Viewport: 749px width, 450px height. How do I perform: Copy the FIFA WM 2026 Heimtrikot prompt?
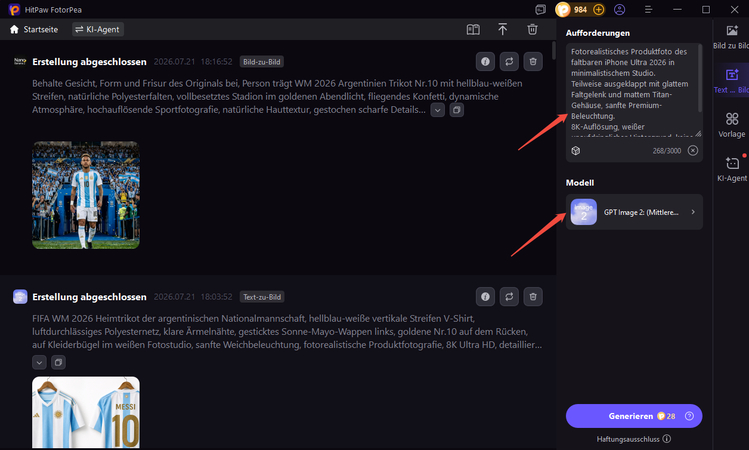click(58, 363)
